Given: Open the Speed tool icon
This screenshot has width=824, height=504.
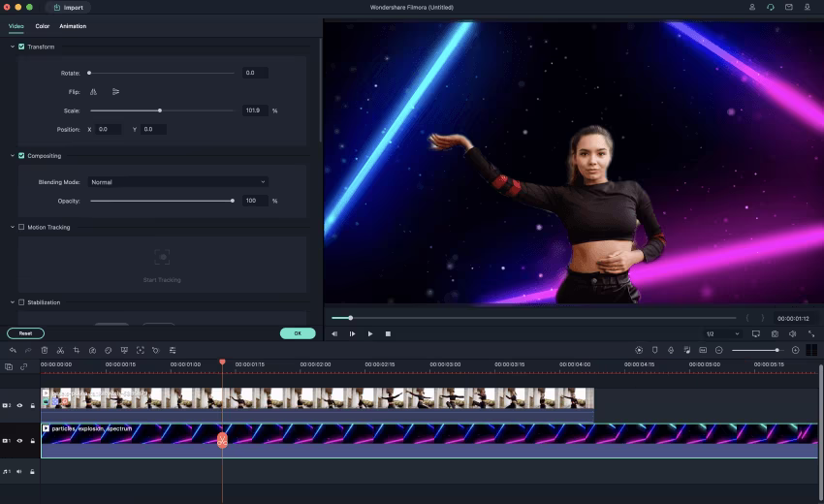Looking at the screenshot, I should click(92, 350).
